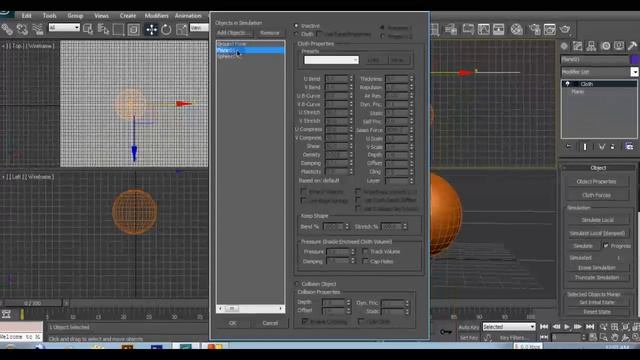Open the Presets dropdown
Viewport: 640px width, 360px height.
[x=331, y=60]
